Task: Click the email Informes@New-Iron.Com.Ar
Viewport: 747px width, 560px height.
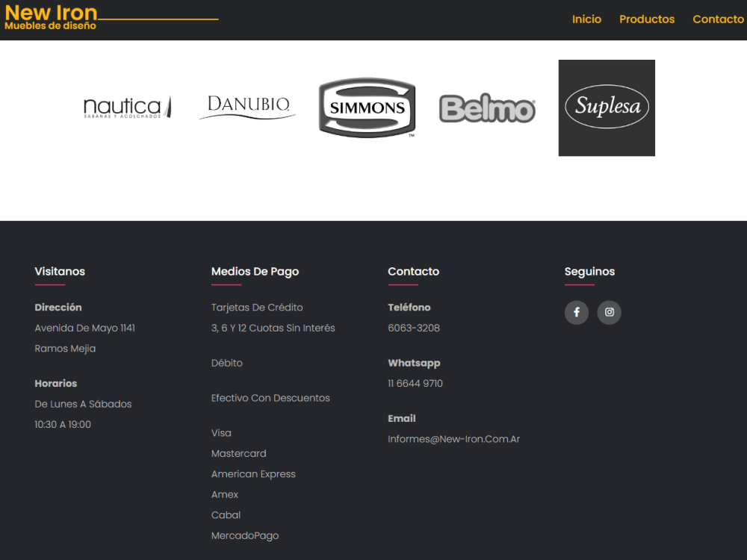Action: coord(453,439)
